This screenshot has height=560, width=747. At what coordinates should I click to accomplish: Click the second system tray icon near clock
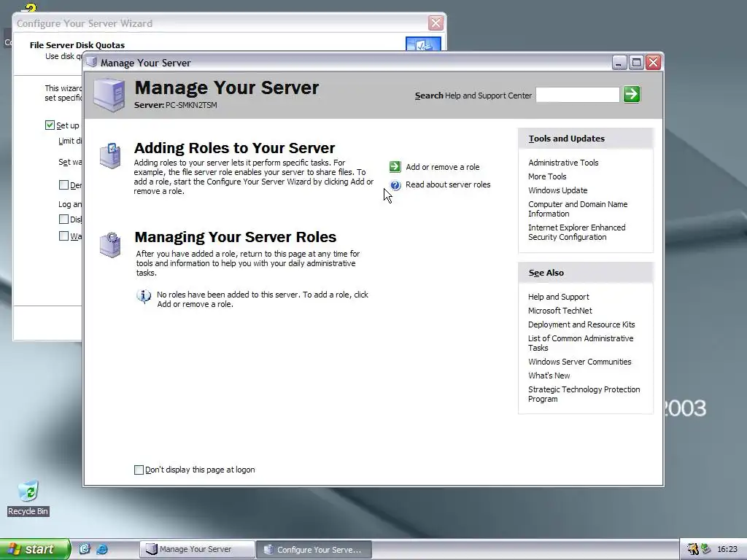pos(705,549)
